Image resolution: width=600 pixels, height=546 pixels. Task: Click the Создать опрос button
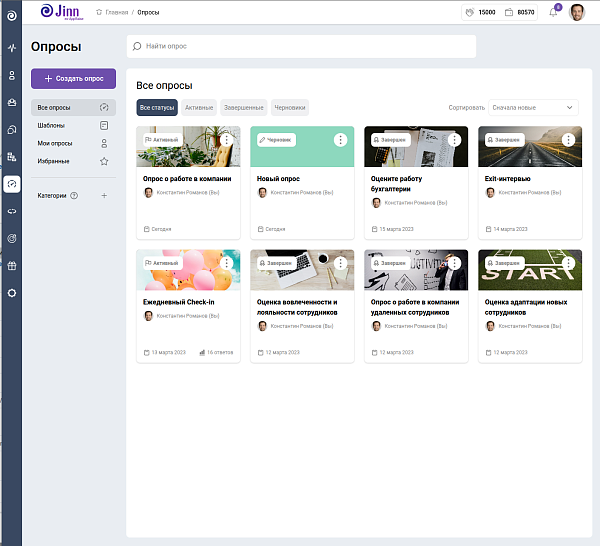coord(73,78)
